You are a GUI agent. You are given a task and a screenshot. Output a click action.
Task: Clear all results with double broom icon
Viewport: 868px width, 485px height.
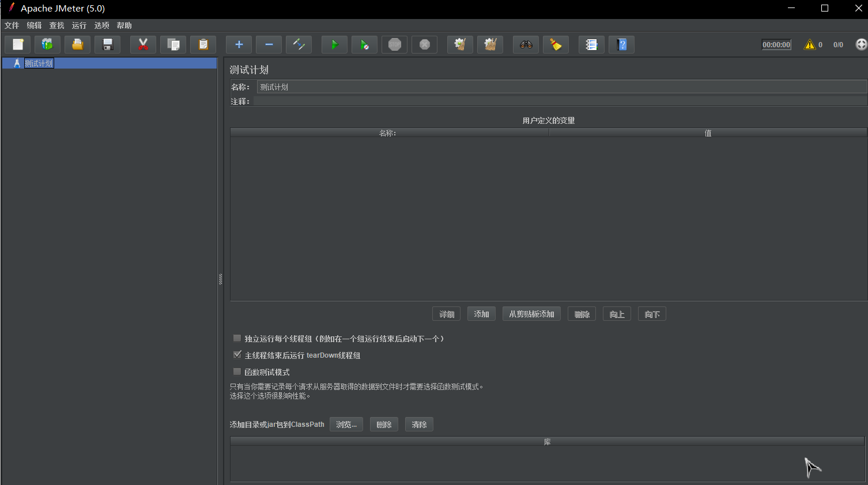point(490,44)
